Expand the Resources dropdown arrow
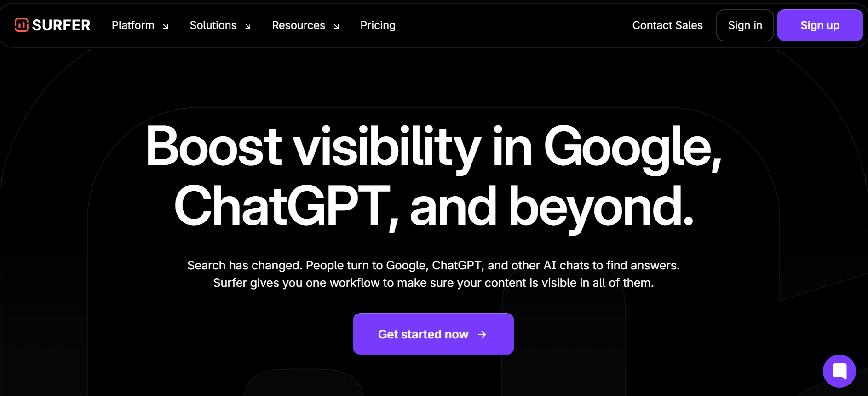Image resolution: width=868 pixels, height=396 pixels. coord(336,27)
